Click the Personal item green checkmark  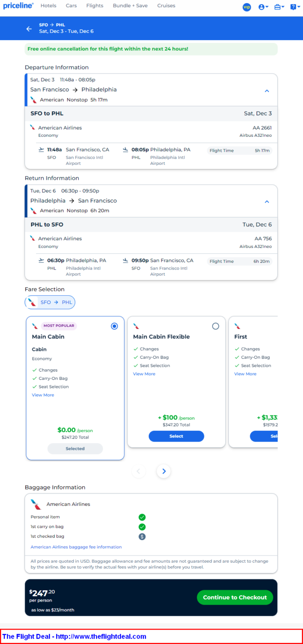pos(142,517)
